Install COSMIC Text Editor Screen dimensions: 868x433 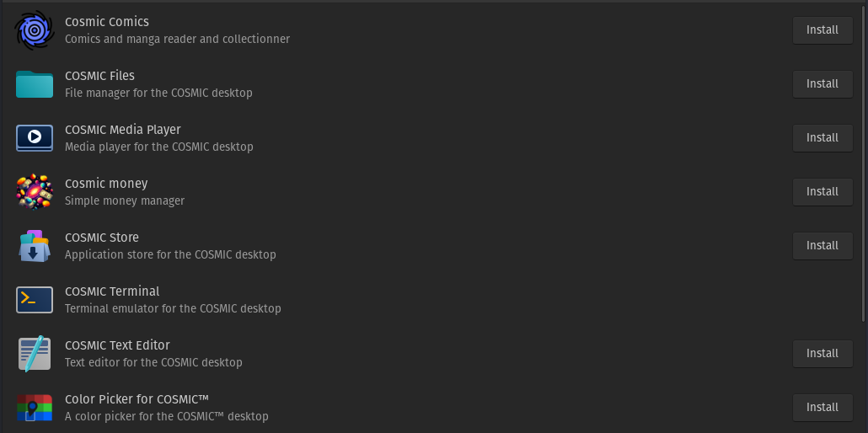822,353
